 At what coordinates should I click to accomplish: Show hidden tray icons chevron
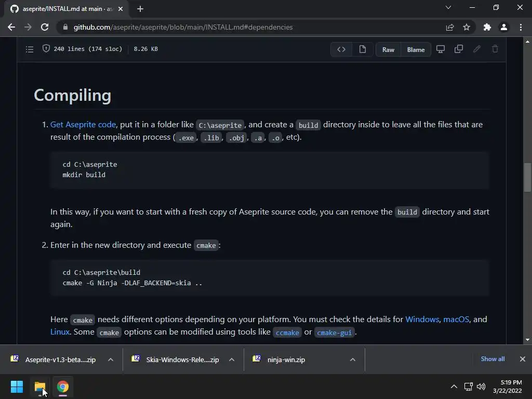pos(454,387)
